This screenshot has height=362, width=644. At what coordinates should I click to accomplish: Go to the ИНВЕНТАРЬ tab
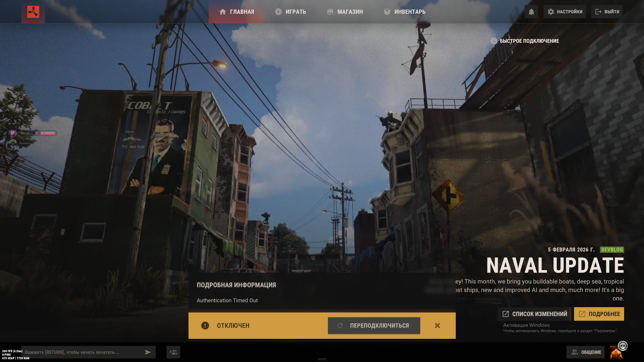click(x=404, y=12)
